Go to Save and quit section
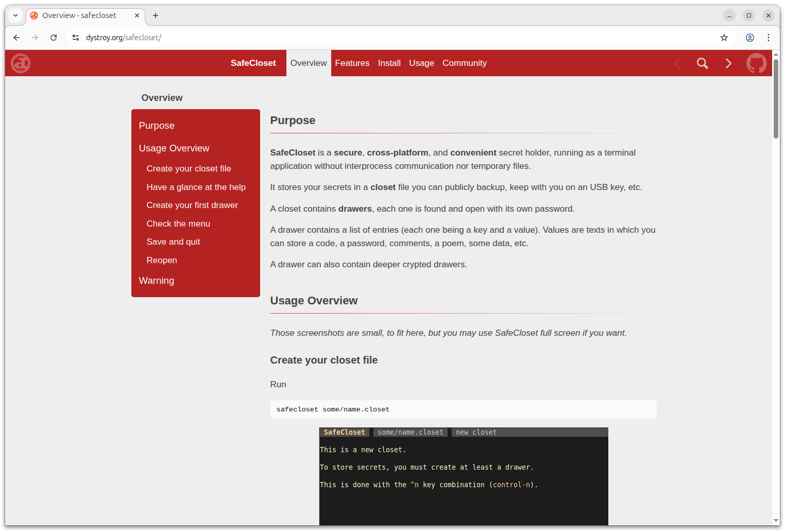The image size is (785, 532). click(173, 242)
